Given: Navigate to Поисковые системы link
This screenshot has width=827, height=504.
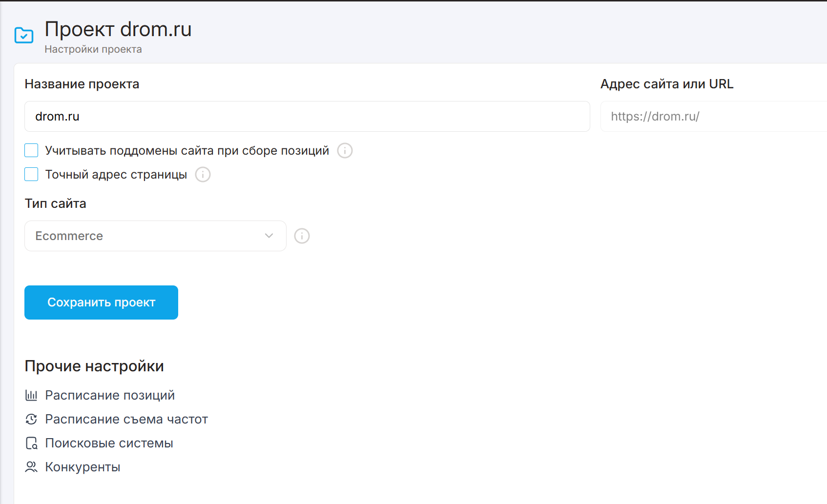Looking at the screenshot, I should 109,443.
